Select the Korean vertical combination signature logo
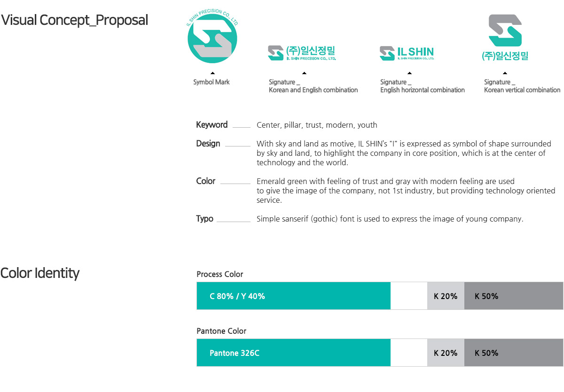Screen dimensions: 564x392 [x=505, y=38]
